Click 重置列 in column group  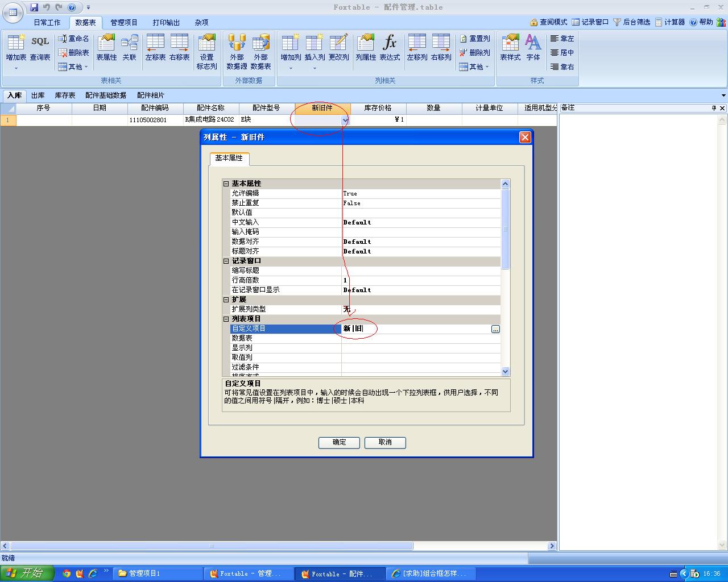474,39
